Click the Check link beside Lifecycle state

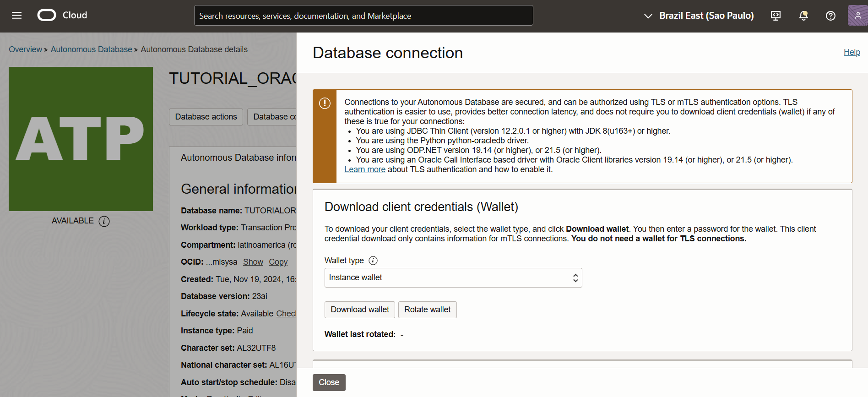(x=286, y=314)
